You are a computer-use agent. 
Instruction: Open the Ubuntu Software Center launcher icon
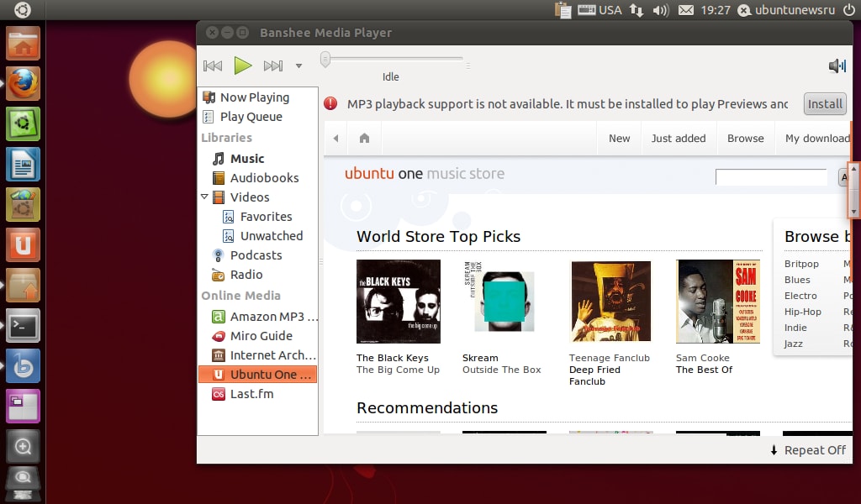pos(23,205)
